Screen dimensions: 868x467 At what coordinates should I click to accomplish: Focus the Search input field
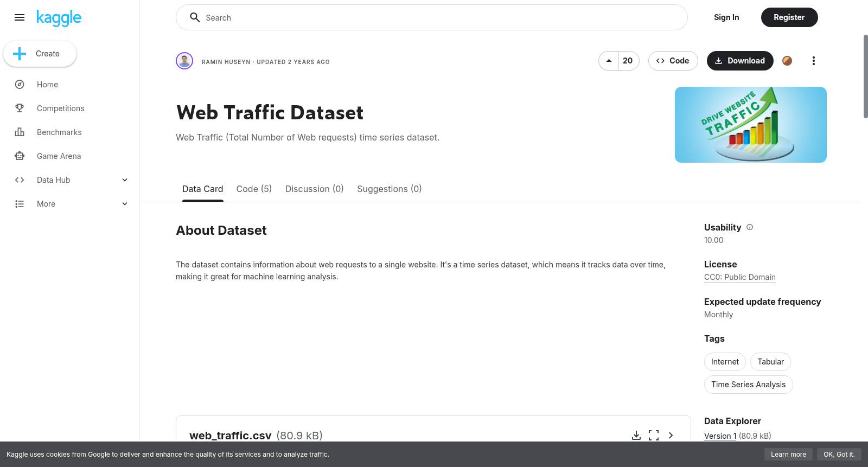(x=432, y=17)
